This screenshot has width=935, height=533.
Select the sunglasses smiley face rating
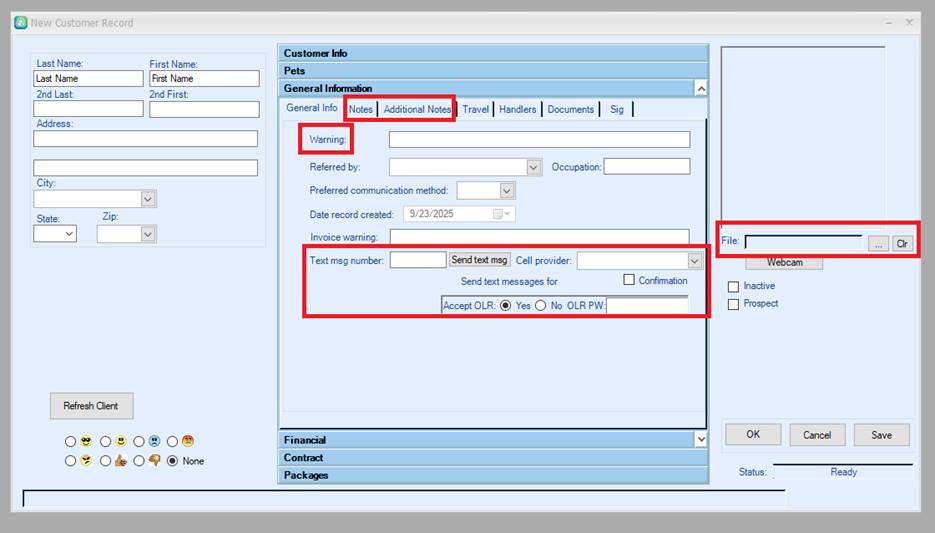click(70, 441)
